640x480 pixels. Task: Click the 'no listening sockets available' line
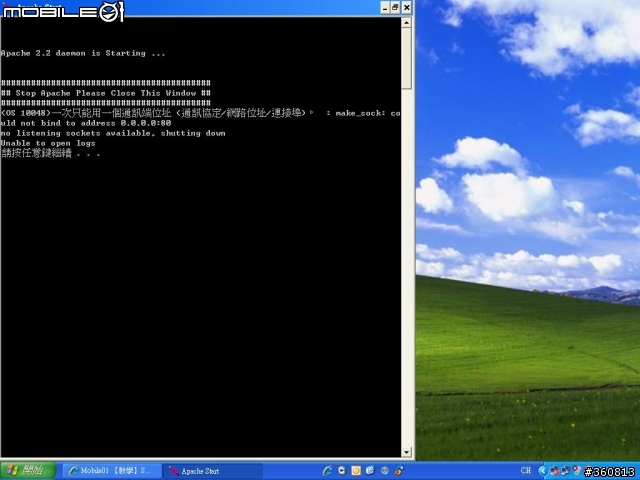click(113, 133)
